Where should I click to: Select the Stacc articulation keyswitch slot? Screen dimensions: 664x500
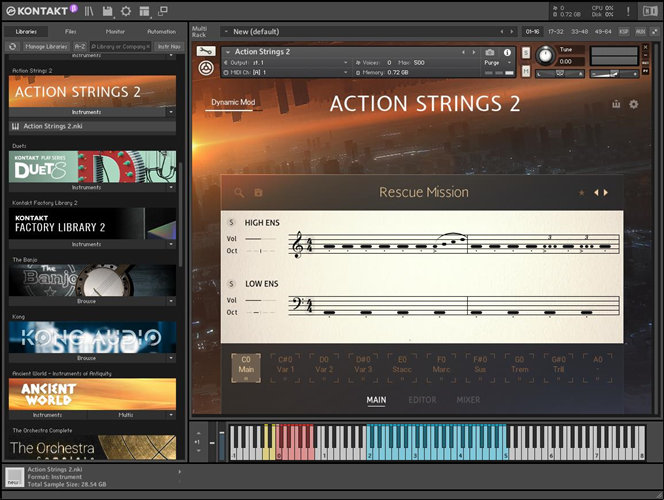[402, 364]
